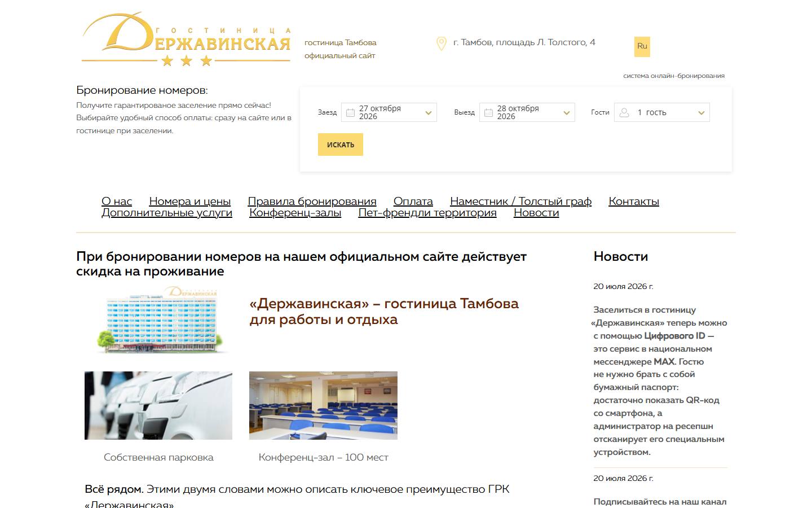Click the Конференц-зал – 100 мест caption
This screenshot has width=812, height=508.
[x=323, y=457]
